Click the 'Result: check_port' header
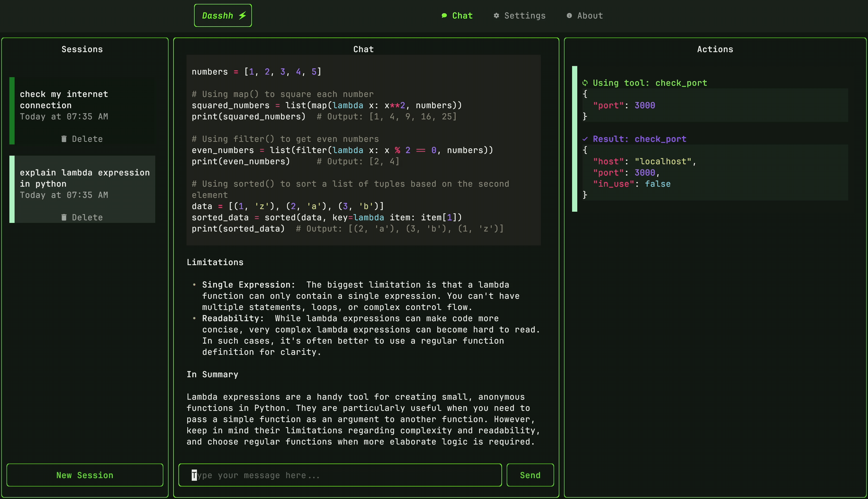 click(x=635, y=139)
